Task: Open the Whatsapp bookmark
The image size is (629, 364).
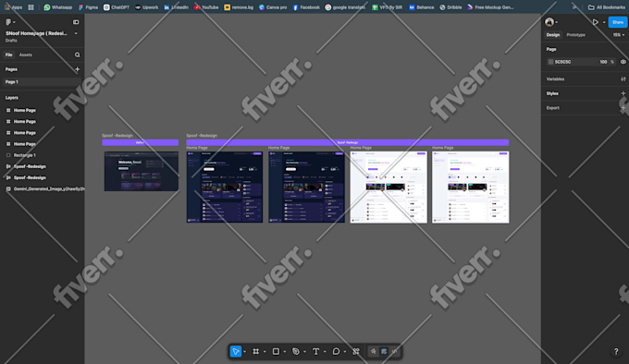Action: coord(57,7)
